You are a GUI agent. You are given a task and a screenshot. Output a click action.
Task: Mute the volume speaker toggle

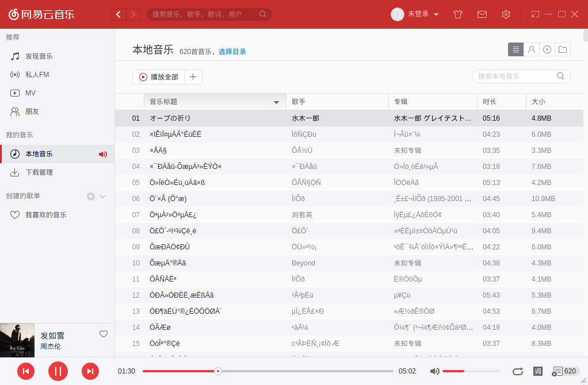[x=434, y=371]
